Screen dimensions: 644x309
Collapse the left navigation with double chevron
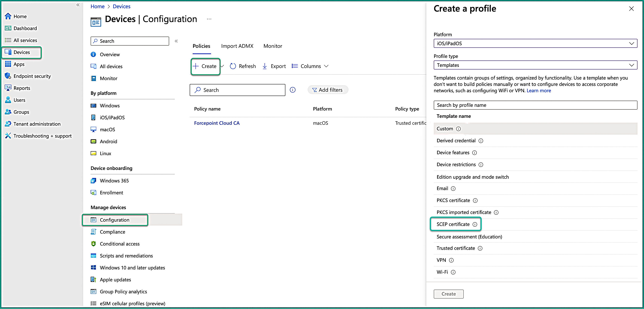coord(78,5)
